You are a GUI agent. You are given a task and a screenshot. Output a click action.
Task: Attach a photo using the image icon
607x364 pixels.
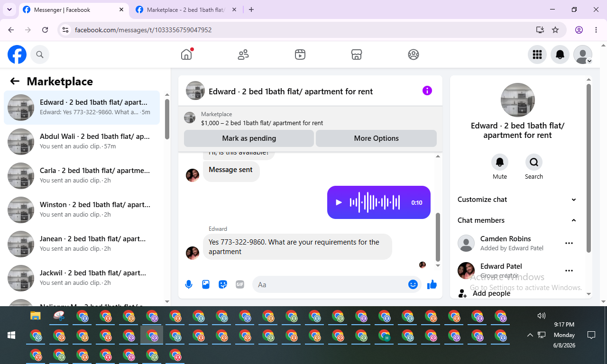click(206, 284)
